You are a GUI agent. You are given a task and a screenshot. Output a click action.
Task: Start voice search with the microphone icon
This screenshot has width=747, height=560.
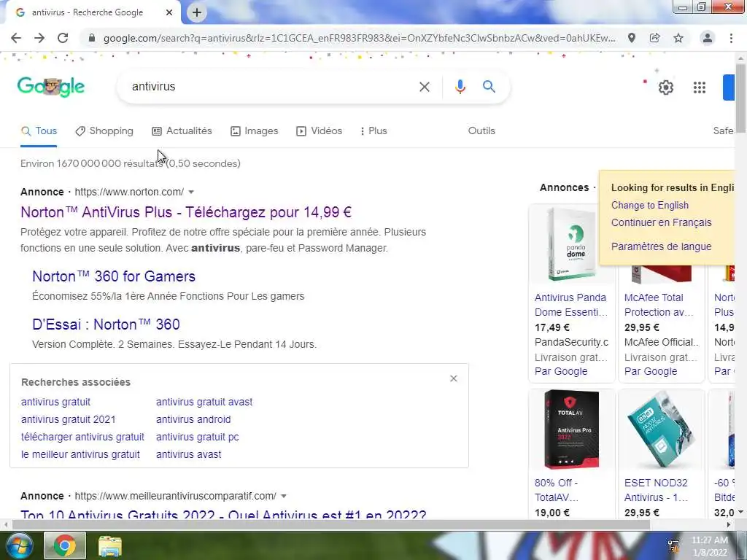(460, 87)
